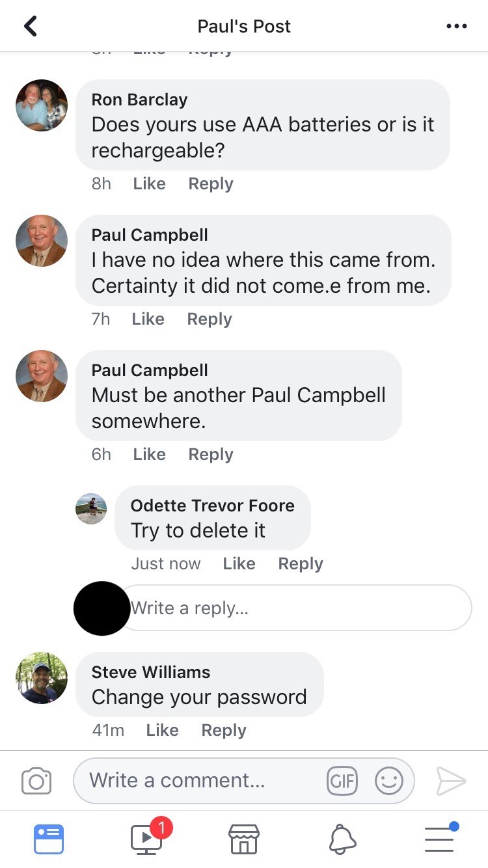Open the Watch video tab
The height and width of the screenshot is (868, 488).
147,838
